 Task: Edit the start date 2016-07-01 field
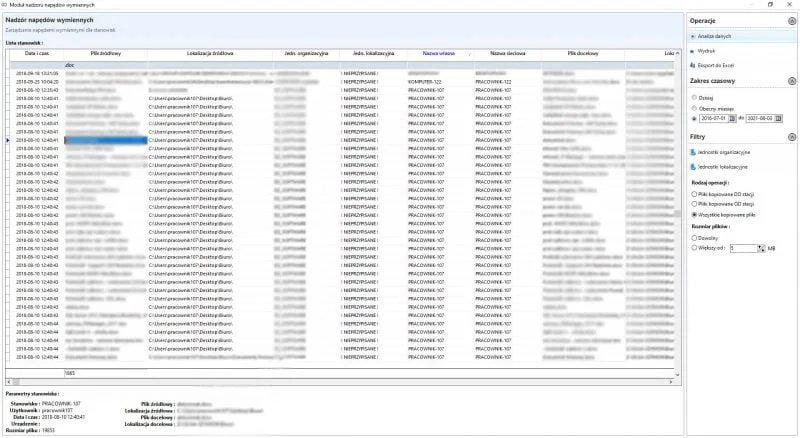pyautogui.click(x=714, y=118)
